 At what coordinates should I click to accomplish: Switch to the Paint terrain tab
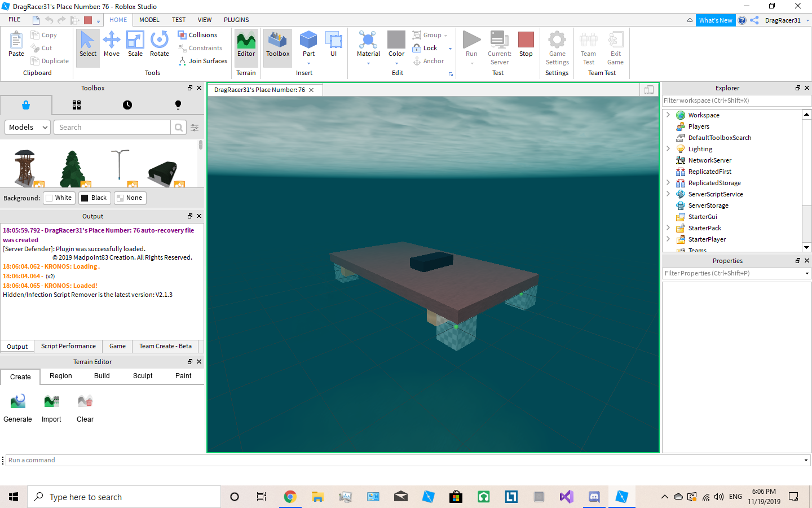click(183, 376)
